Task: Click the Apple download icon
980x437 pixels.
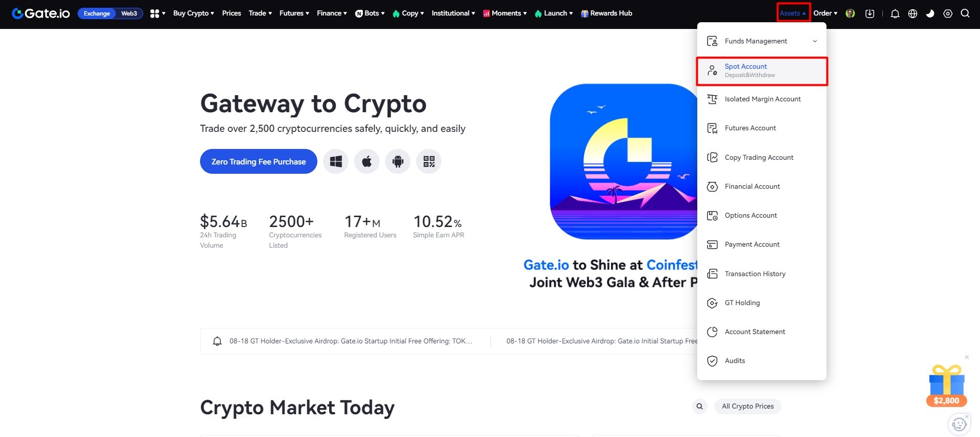Action: click(366, 161)
